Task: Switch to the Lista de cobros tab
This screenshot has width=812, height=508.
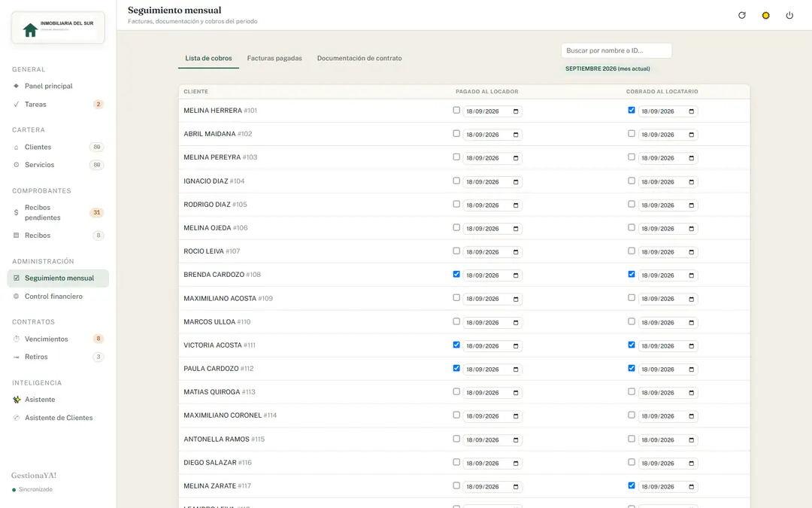Action: 209,58
